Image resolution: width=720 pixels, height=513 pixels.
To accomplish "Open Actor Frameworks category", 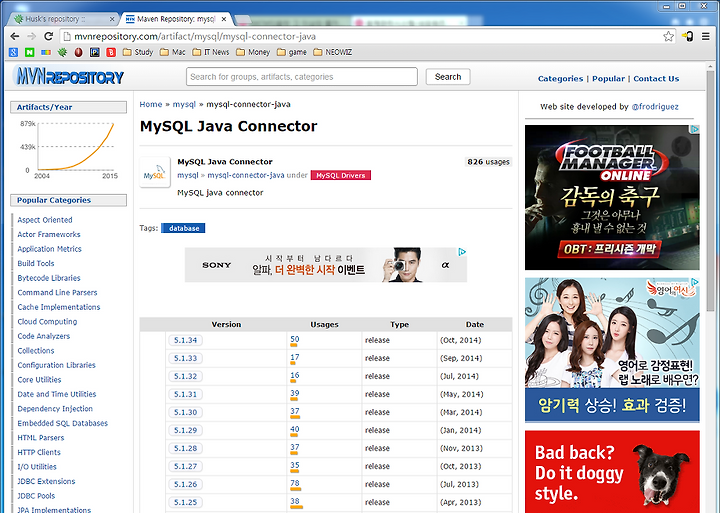I will tap(49, 234).
